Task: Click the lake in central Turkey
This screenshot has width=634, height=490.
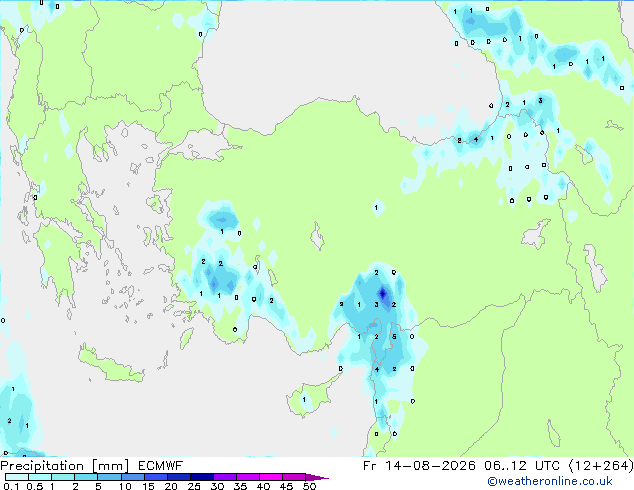Action: click(x=317, y=237)
